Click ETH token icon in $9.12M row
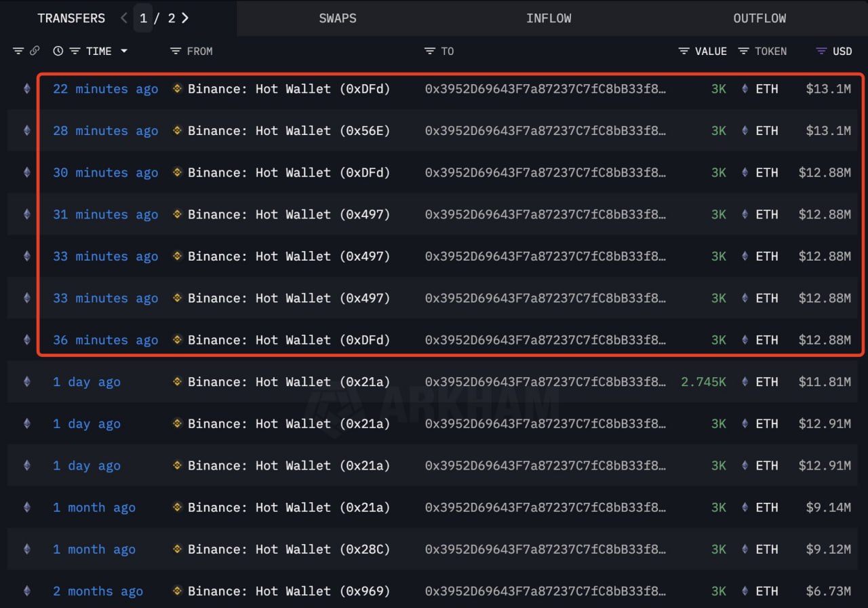The width and height of the screenshot is (868, 608). click(745, 548)
